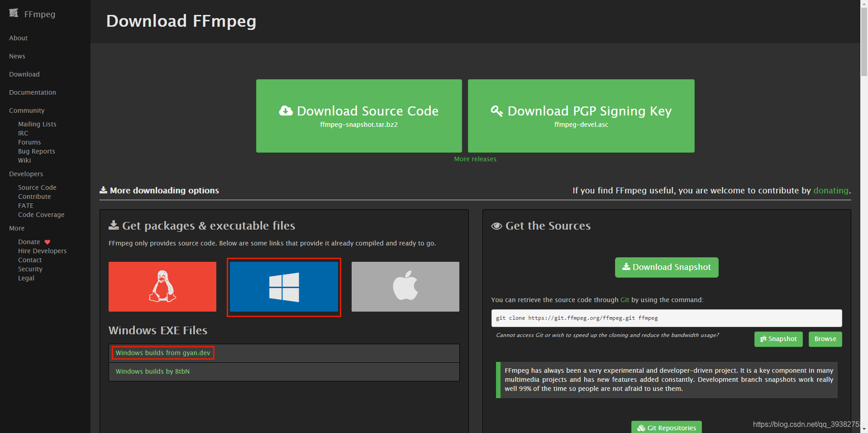Click the "donating" link
Viewport: 868px width, 433px height.
click(830, 190)
